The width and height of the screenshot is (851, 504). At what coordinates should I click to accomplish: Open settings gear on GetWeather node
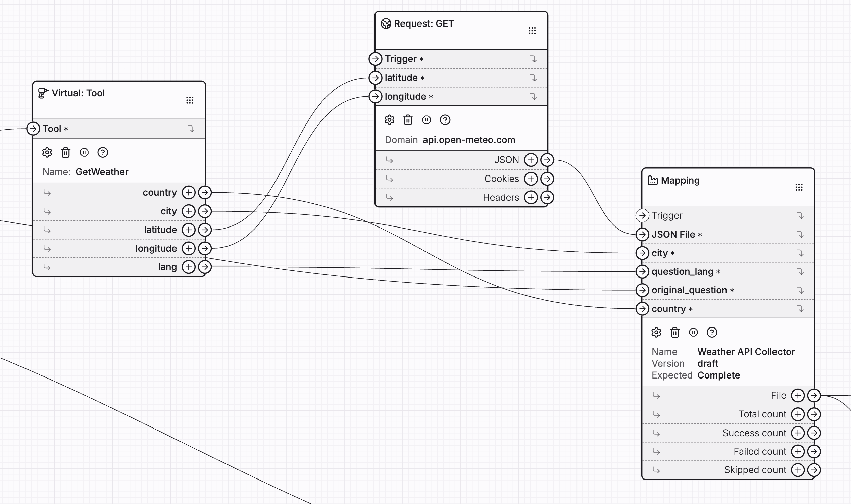[47, 152]
